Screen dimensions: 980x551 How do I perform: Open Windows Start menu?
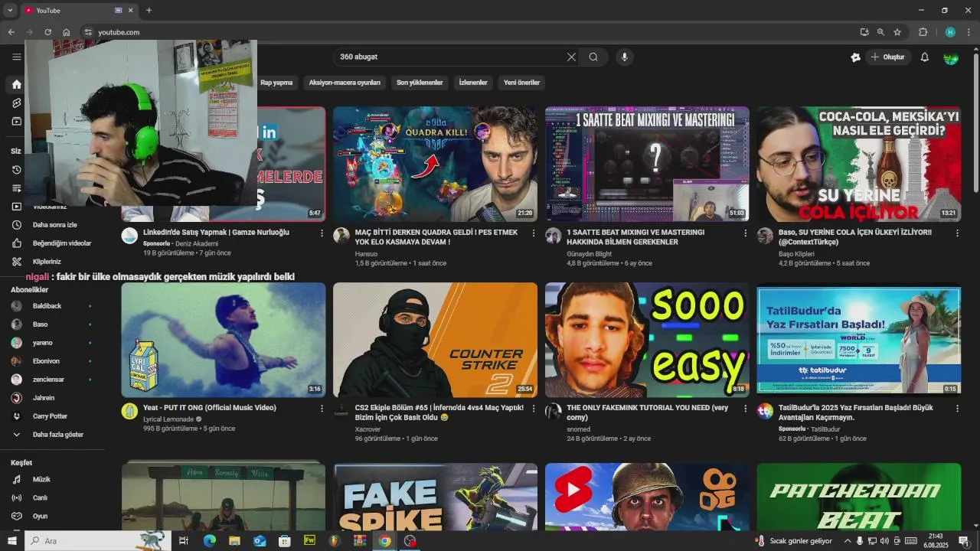click(x=12, y=541)
